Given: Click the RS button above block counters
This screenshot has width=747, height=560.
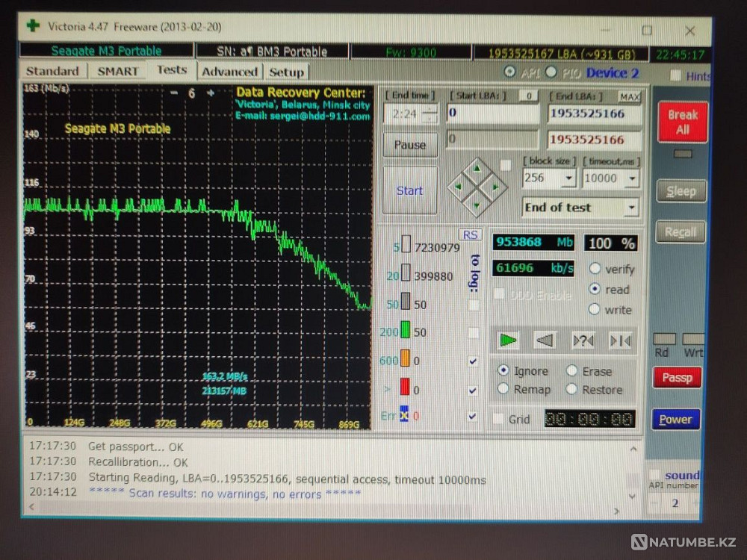Looking at the screenshot, I should pyautogui.click(x=471, y=234).
